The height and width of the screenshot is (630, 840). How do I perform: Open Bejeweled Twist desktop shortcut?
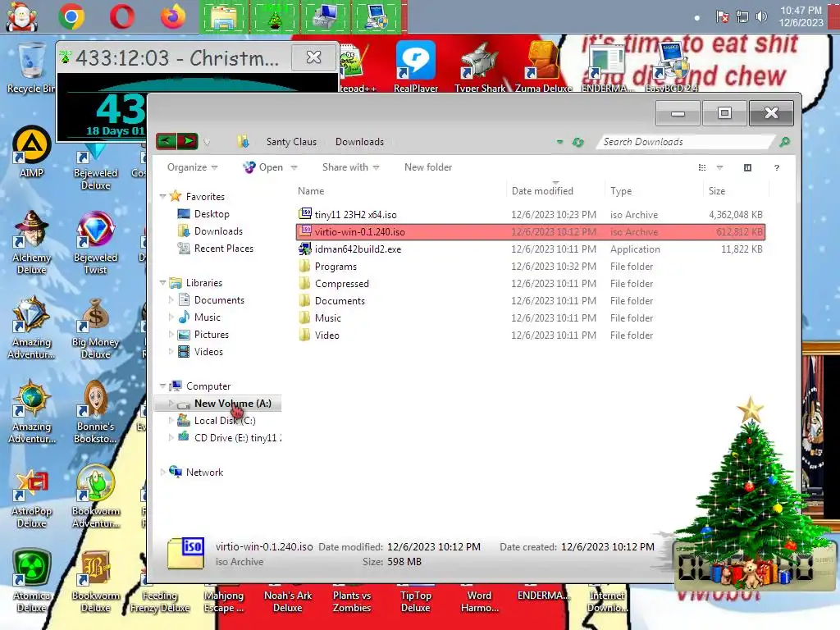95,243
